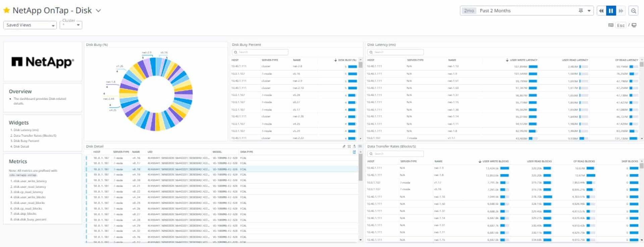
Task: Click the v1.26 label on donut chart
Action: [120, 66]
